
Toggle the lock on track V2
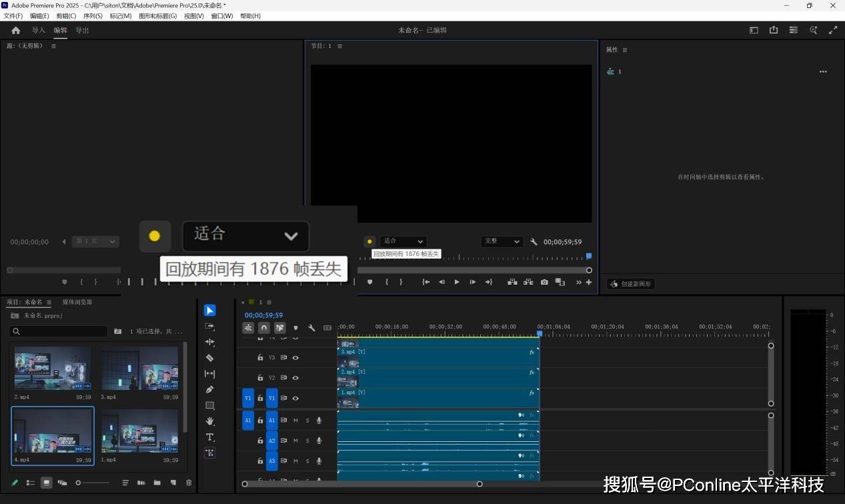click(x=260, y=378)
